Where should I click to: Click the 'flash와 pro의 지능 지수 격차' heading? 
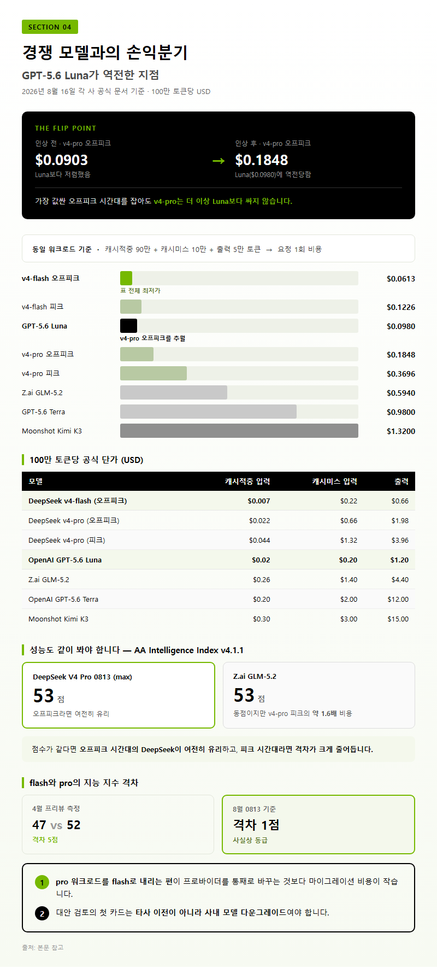coord(84,783)
